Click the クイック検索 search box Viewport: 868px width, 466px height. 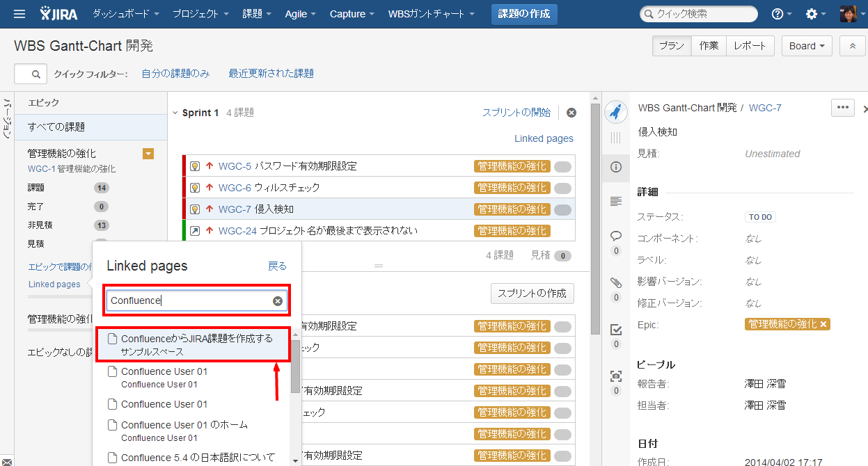tap(699, 14)
